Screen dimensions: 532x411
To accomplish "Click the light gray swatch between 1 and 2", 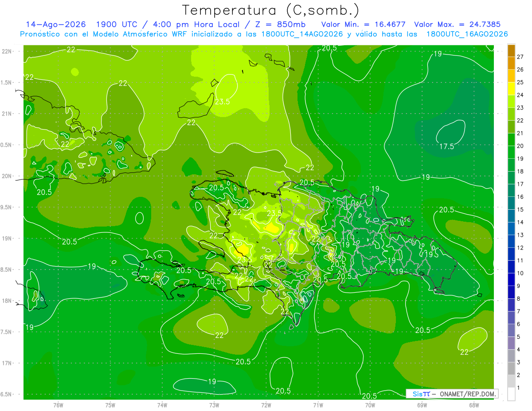I will (x=511, y=381).
